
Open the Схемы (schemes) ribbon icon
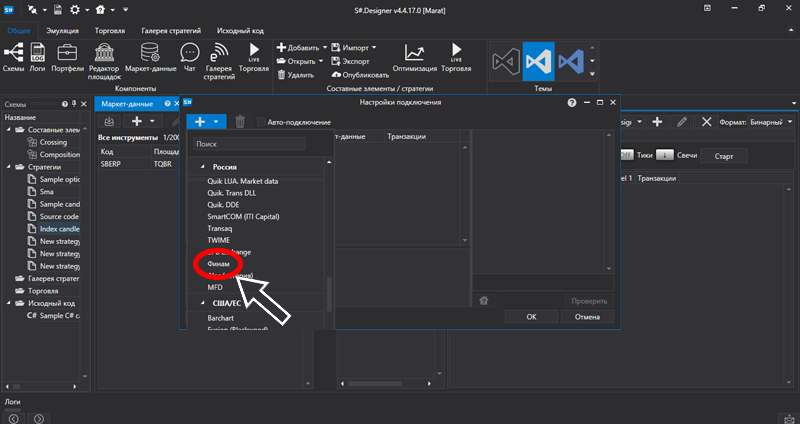15,53
